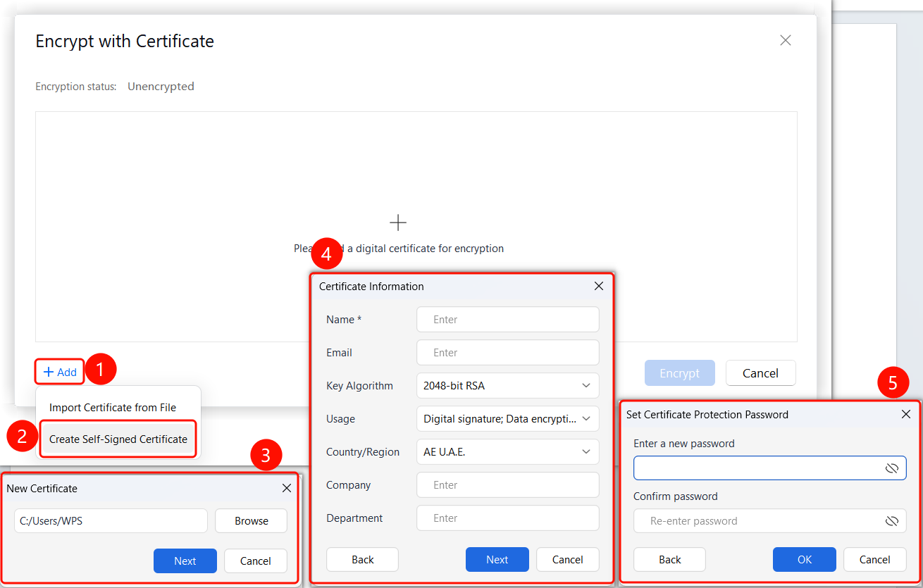The image size is (923, 588).
Task: Click Browse in New Certificate dialog
Action: (x=252, y=521)
